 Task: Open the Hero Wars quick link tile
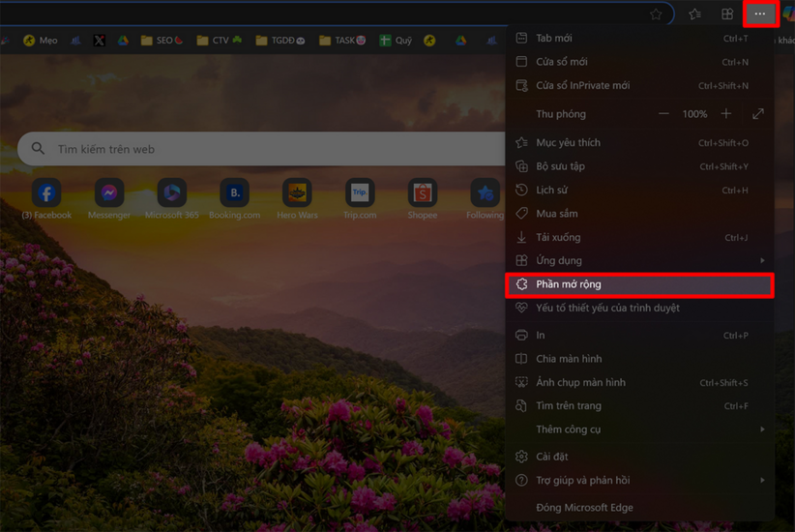297,193
